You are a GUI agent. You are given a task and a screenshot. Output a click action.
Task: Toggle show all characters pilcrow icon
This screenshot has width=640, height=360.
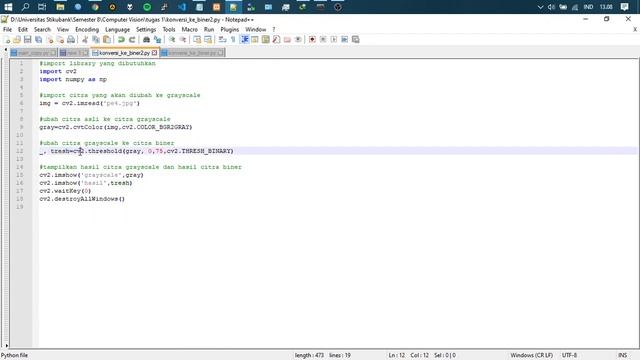(x=233, y=40)
